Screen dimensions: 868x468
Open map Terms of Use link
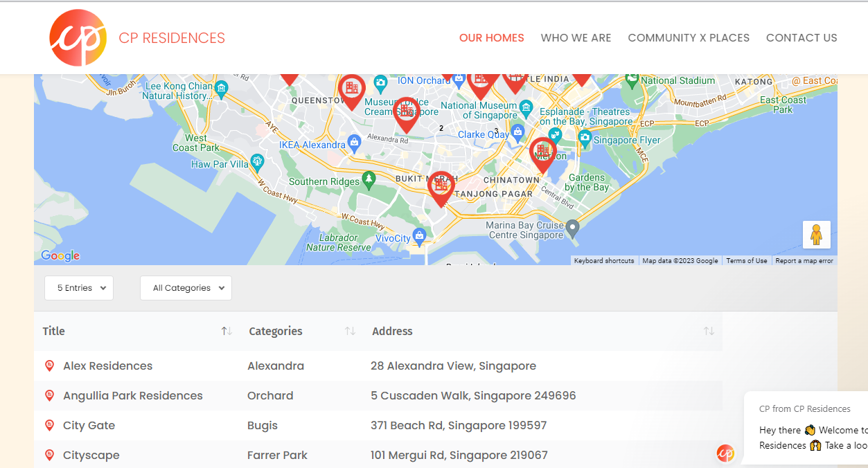(747, 261)
